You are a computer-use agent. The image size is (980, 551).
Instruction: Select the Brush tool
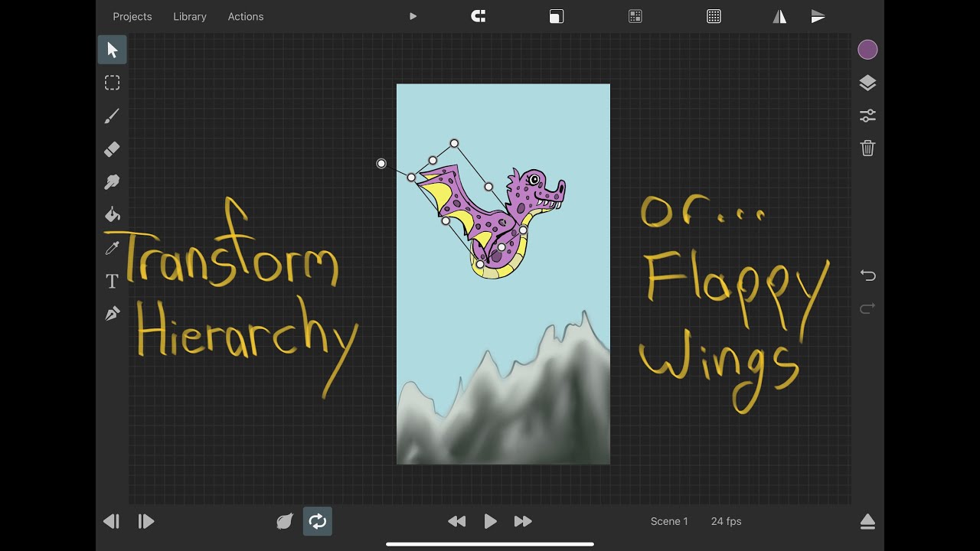(x=113, y=116)
